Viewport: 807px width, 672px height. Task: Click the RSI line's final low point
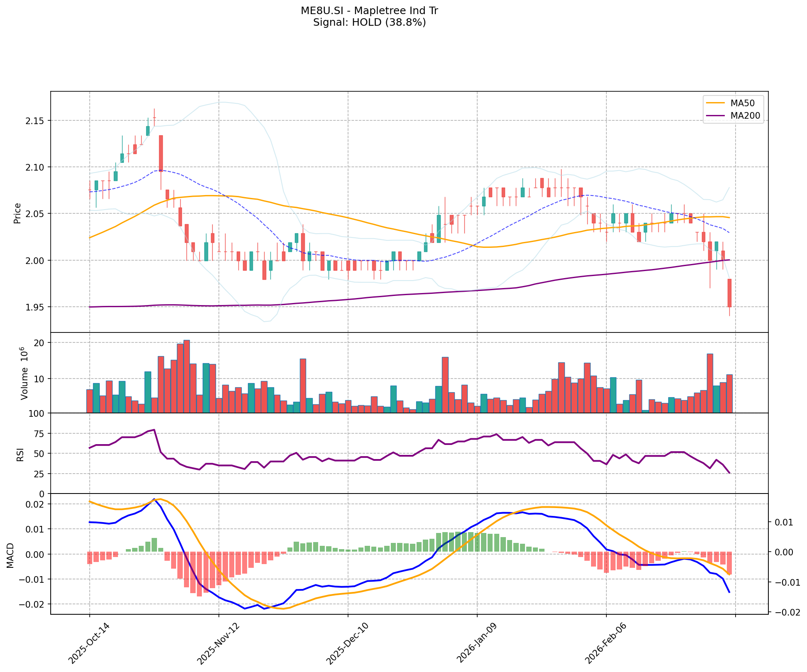tap(729, 473)
